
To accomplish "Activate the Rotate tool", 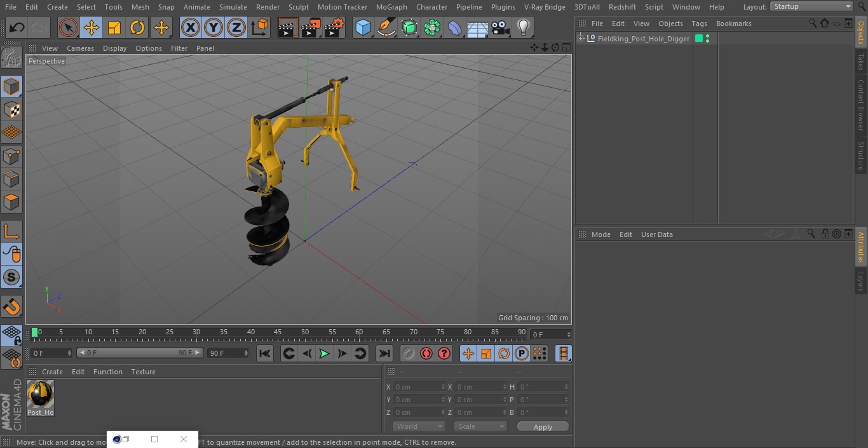I will point(137,27).
